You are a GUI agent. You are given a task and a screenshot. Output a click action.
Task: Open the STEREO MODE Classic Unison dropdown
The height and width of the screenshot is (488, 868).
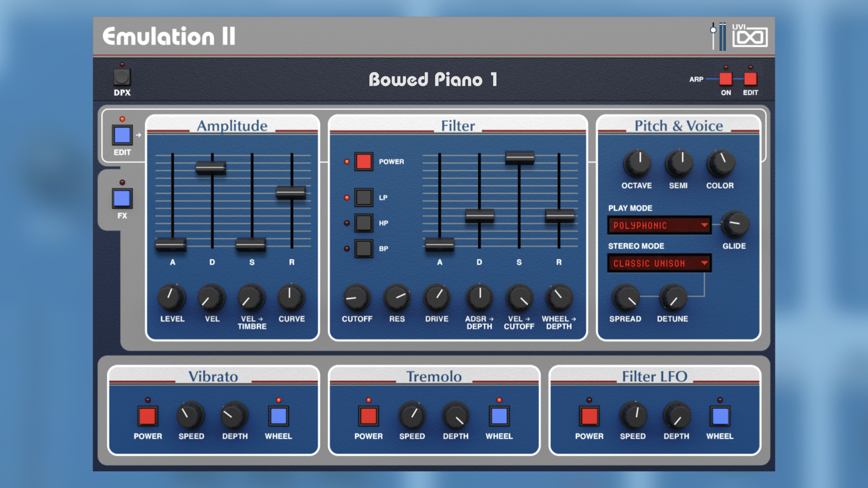click(x=659, y=263)
